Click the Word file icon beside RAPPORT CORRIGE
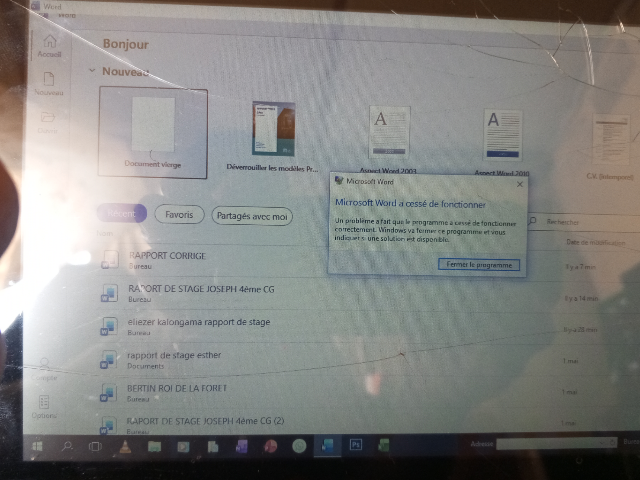640x480 pixels. pyautogui.click(x=109, y=260)
